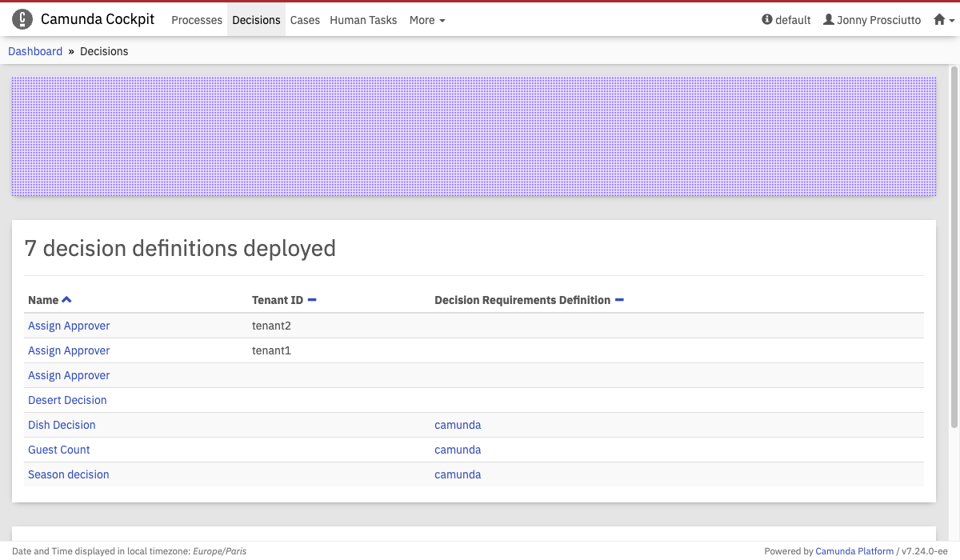The height and width of the screenshot is (560, 960).
Task: Open the Guest Count decision
Action: (x=59, y=450)
